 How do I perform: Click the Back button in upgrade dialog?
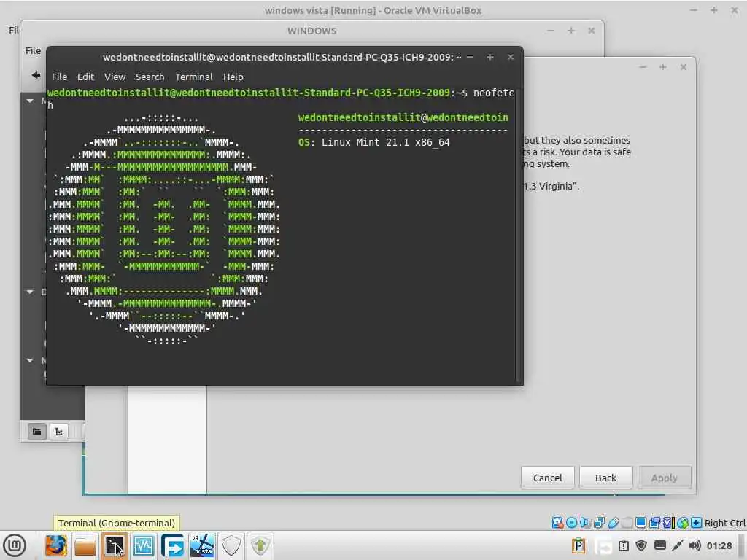[x=605, y=478]
